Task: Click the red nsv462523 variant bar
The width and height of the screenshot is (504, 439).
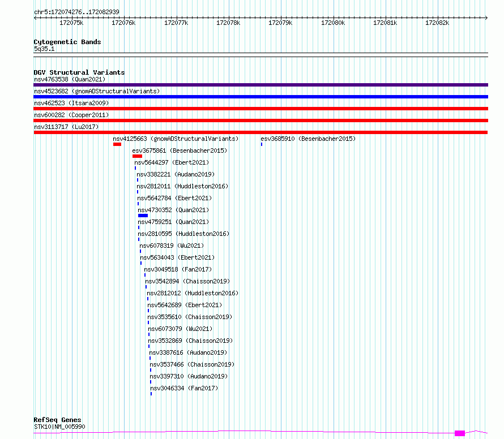Action: click(260, 109)
